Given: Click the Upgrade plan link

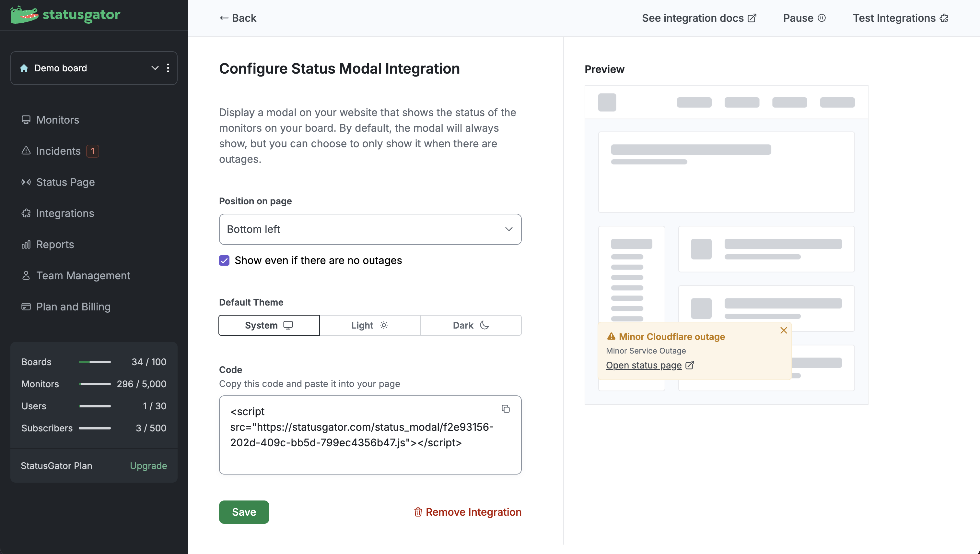Looking at the screenshot, I should [148, 466].
